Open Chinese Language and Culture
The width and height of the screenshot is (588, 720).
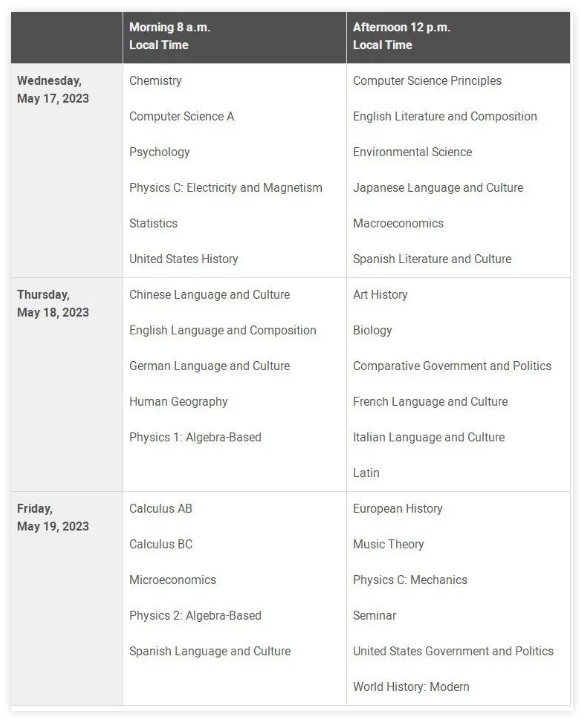point(209,295)
